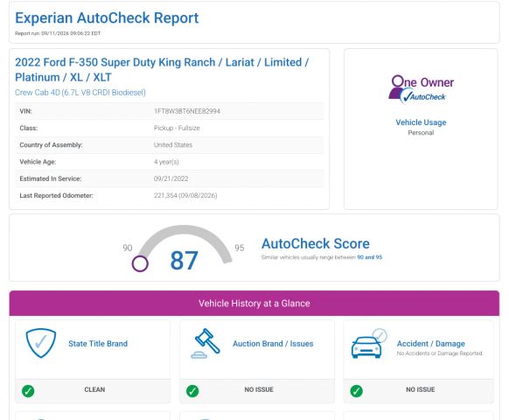Open the Accident / Damage link

(431, 344)
